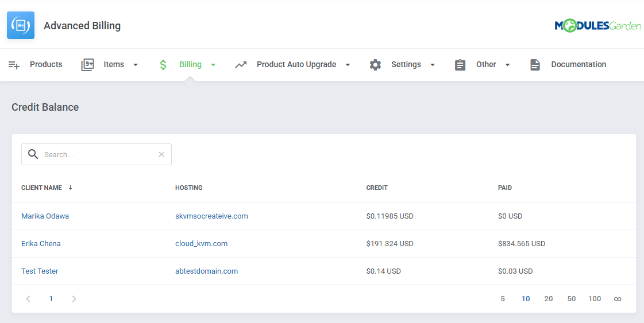Open Marika Odawa client link

45,216
